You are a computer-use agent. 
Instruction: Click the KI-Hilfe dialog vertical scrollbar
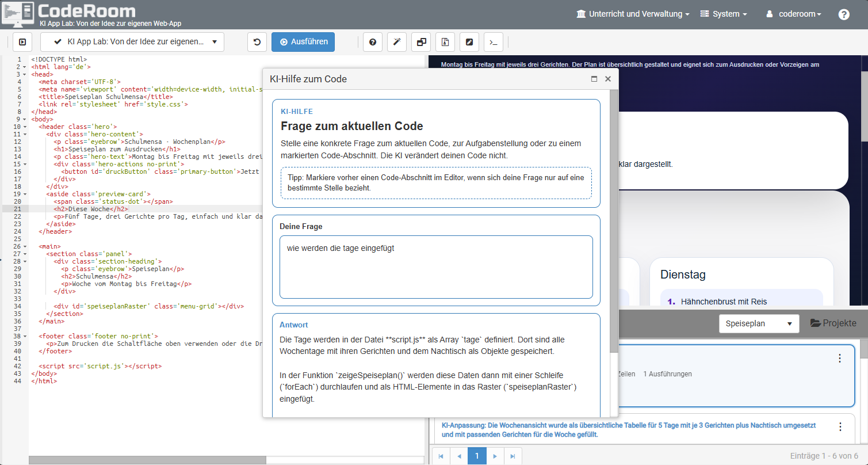(x=614, y=222)
